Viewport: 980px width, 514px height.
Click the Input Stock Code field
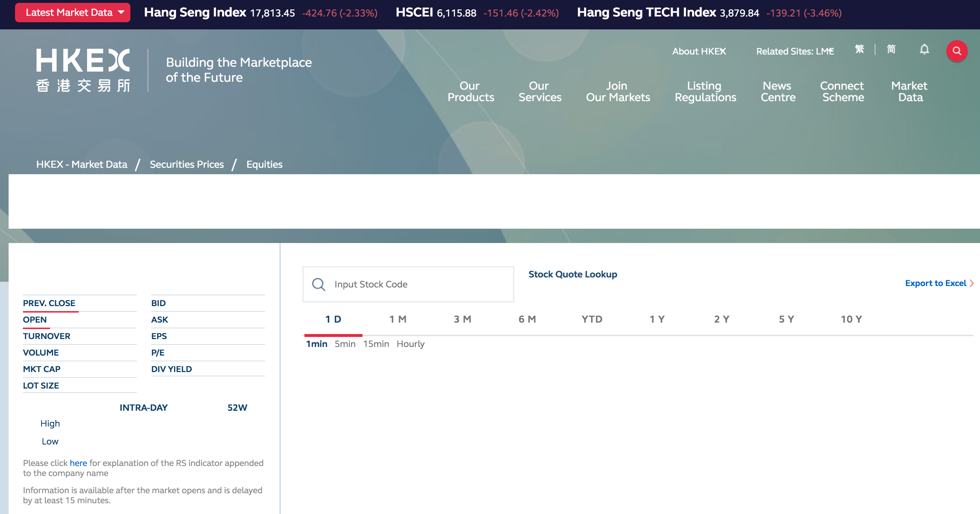(x=408, y=284)
